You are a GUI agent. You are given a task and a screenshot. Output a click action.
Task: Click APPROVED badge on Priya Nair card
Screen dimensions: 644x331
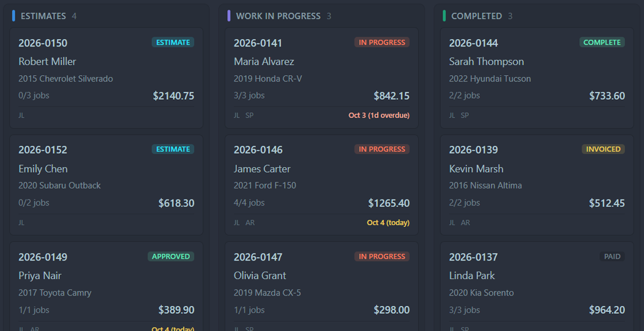pos(171,256)
